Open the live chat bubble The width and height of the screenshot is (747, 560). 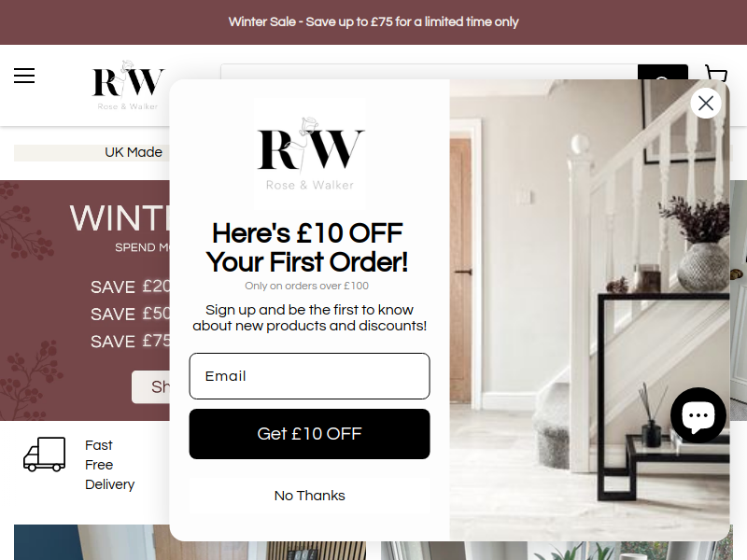tap(698, 415)
